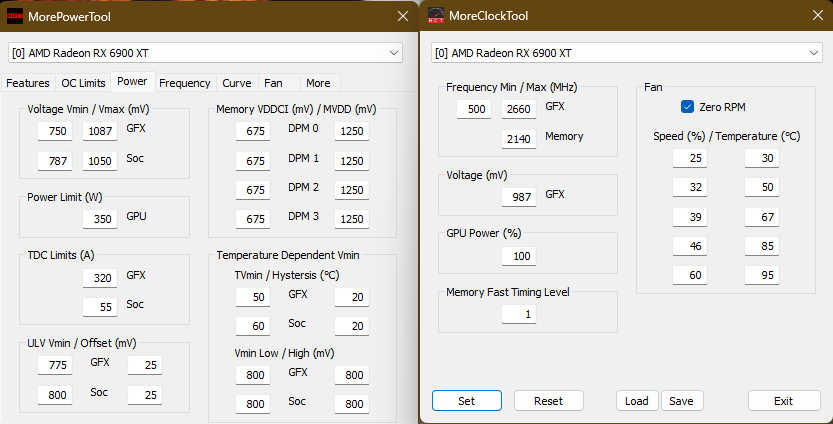Click DPM 3 MVDD field
The height and width of the screenshot is (424, 833).
[x=352, y=219]
